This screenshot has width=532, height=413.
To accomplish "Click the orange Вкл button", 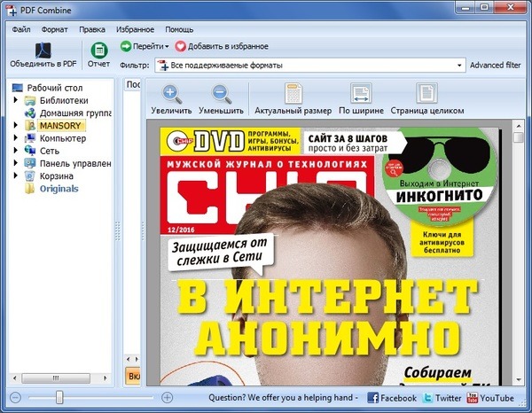I will pos(133,376).
